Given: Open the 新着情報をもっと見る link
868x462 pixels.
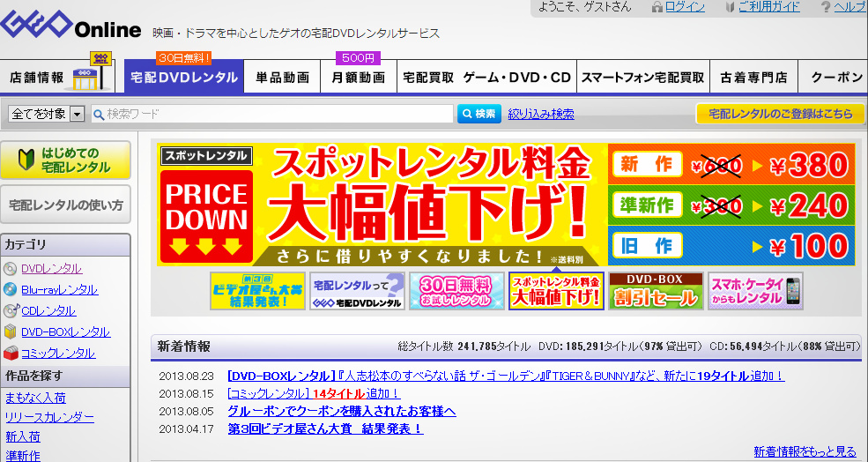Looking at the screenshot, I should pos(805,451).
